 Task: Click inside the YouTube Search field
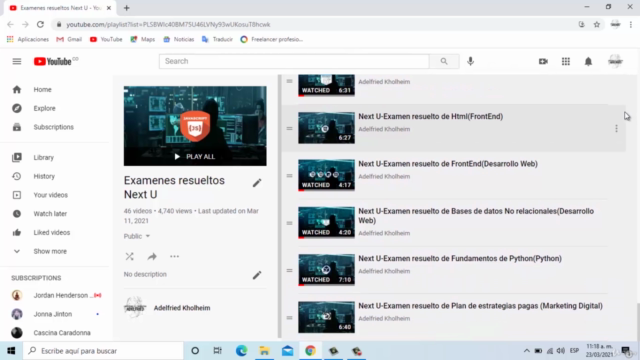tap(294, 61)
